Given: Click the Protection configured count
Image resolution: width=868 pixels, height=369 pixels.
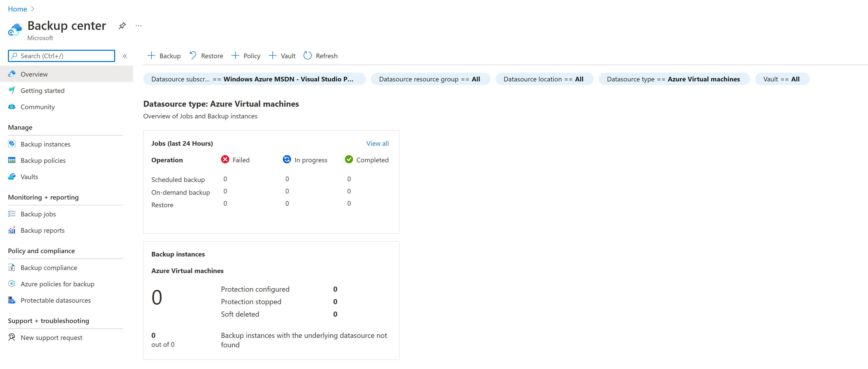Looking at the screenshot, I should click(x=335, y=289).
